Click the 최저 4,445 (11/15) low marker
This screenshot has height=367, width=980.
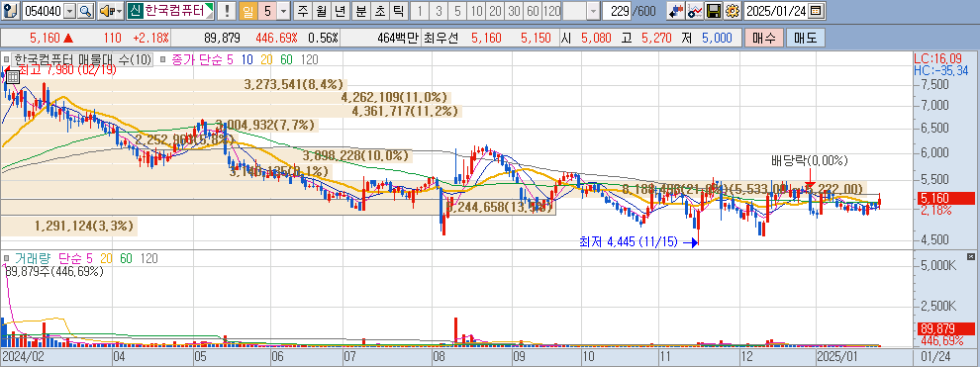[x=629, y=241]
